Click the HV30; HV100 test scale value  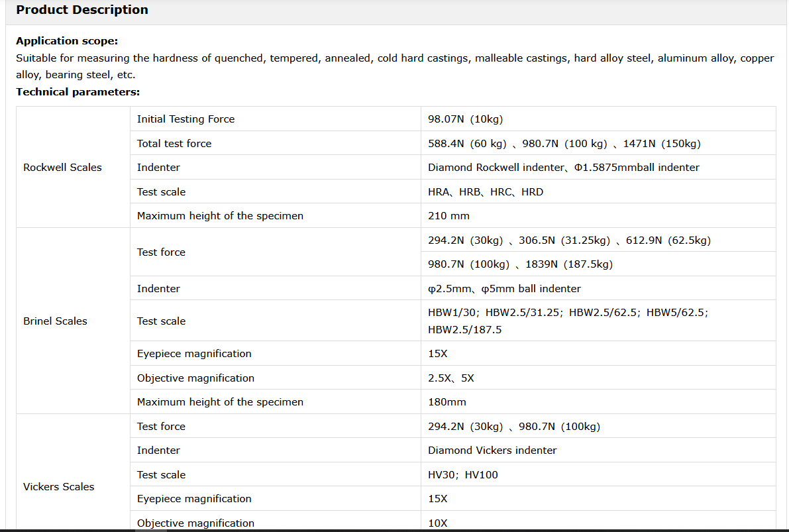(x=462, y=475)
